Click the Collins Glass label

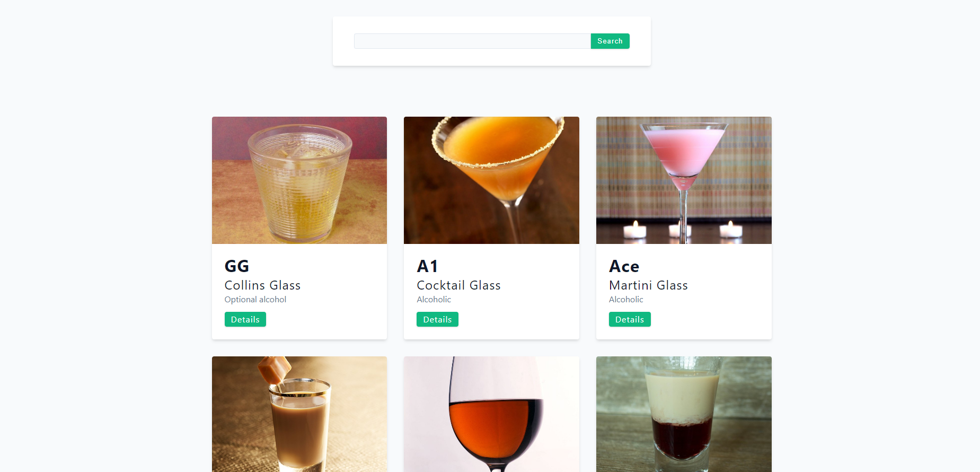(x=262, y=285)
